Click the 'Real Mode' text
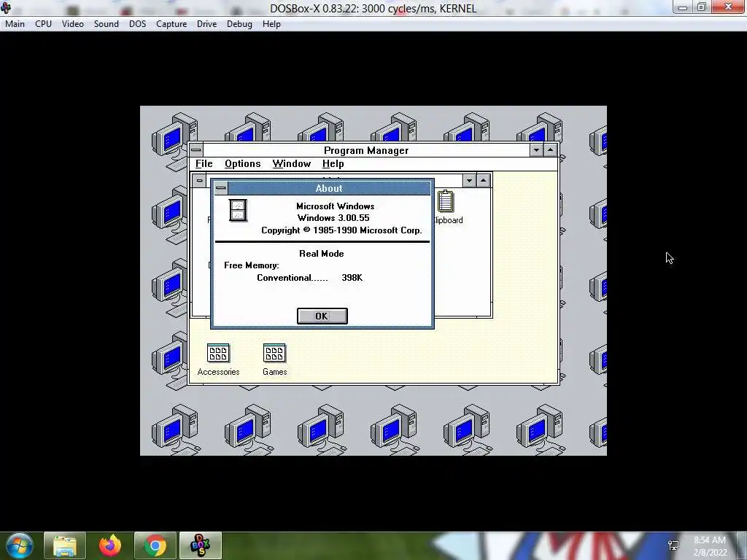The width and height of the screenshot is (747, 560). pos(322,254)
